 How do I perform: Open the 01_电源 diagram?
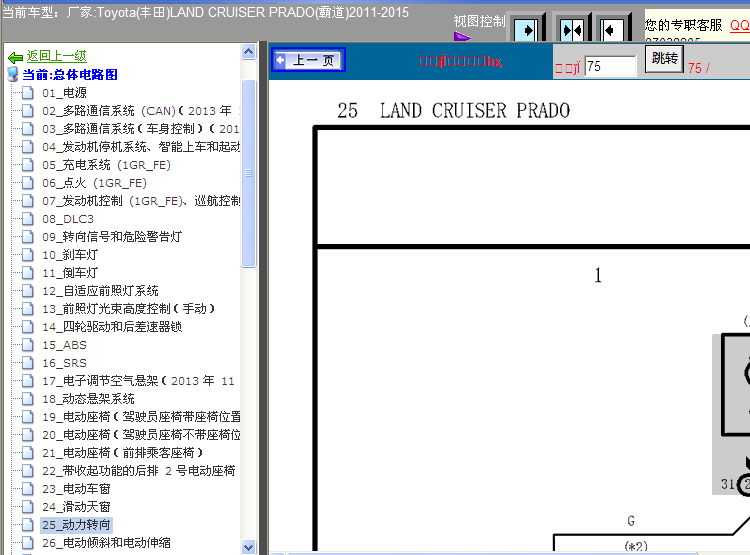pyautogui.click(x=64, y=93)
